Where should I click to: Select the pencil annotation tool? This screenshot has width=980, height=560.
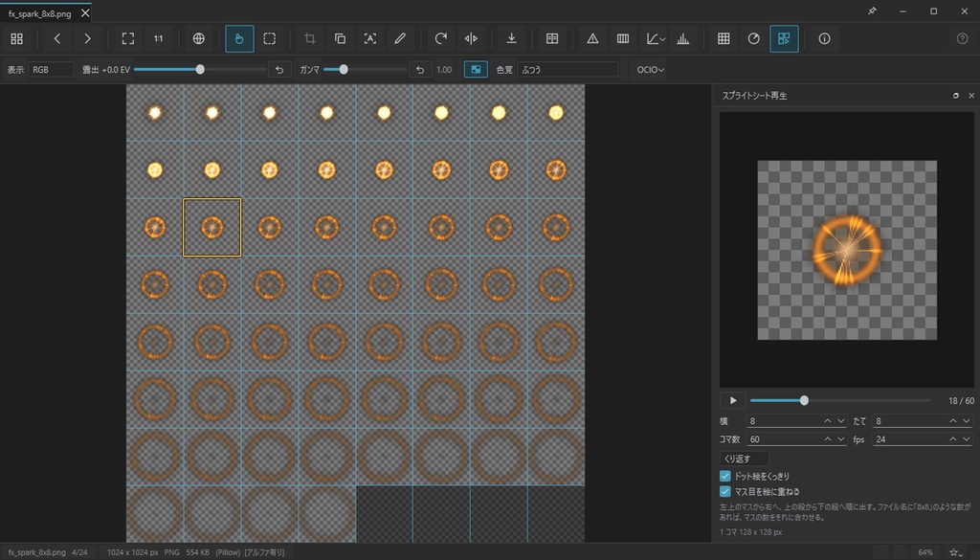tap(400, 38)
